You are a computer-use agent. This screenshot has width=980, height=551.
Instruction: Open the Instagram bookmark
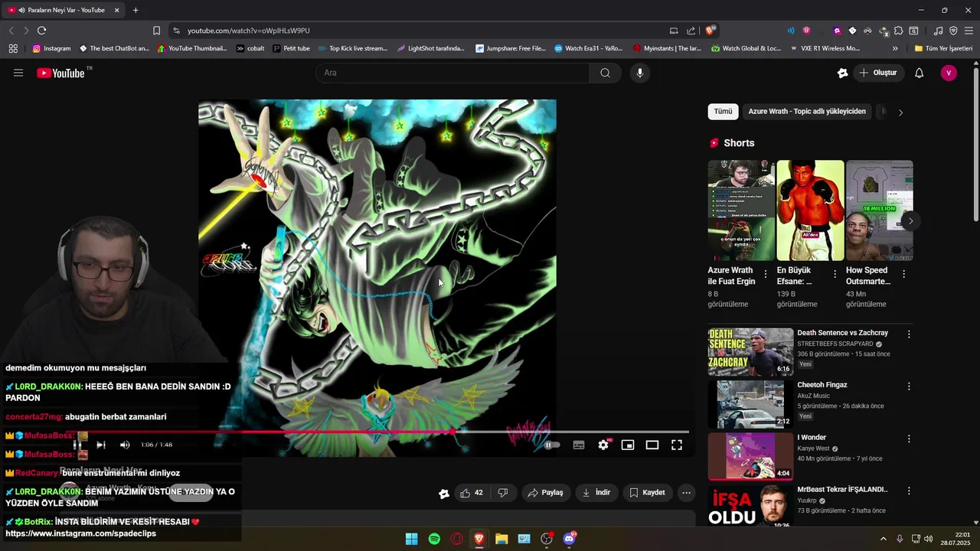click(51, 48)
